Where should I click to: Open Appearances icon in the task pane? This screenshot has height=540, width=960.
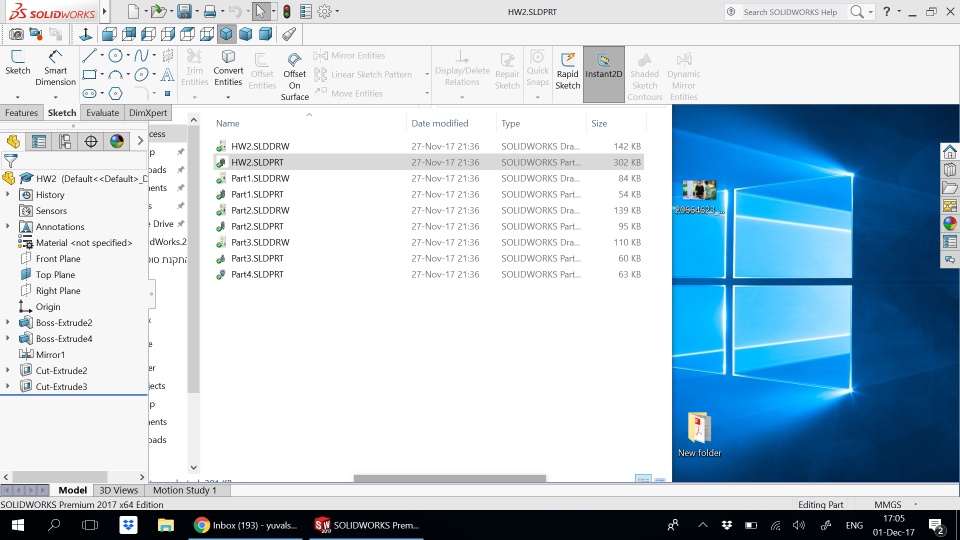coord(950,223)
